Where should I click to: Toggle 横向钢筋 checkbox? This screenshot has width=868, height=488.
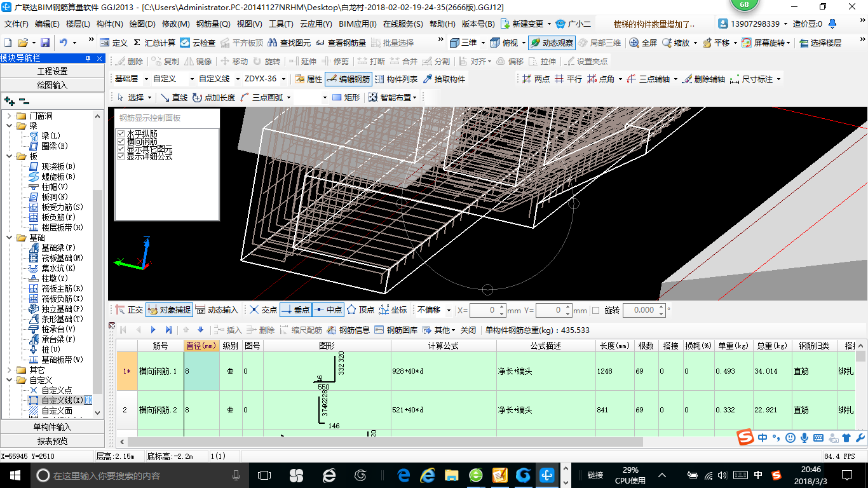(121, 141)
